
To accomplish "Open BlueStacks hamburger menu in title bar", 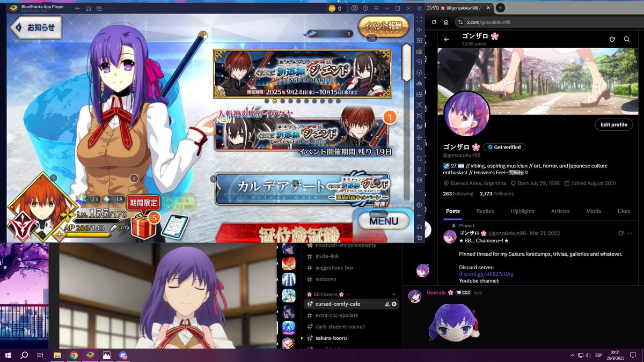I will tap(375, 8).
